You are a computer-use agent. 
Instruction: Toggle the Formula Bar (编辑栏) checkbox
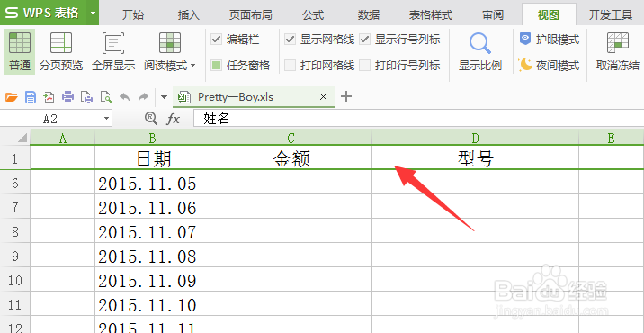[x=217, y=40]
